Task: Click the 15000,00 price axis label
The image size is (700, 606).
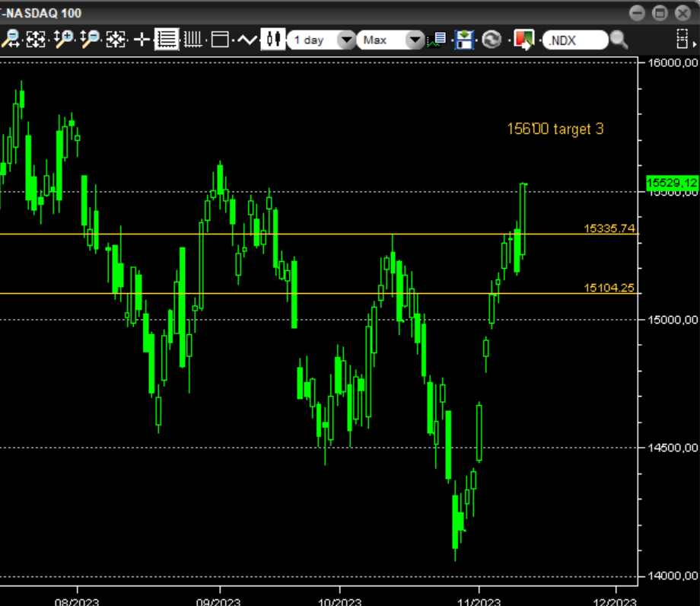Action: point(673,320)
